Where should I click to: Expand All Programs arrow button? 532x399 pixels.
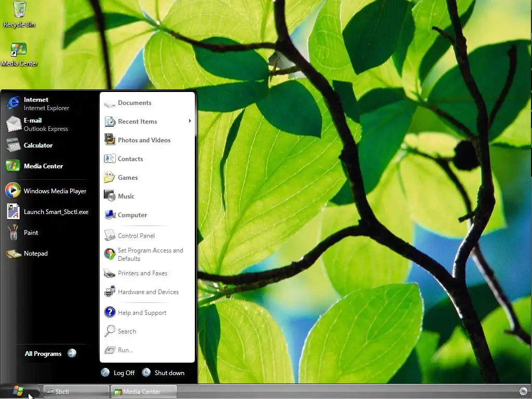click(72, 353)
